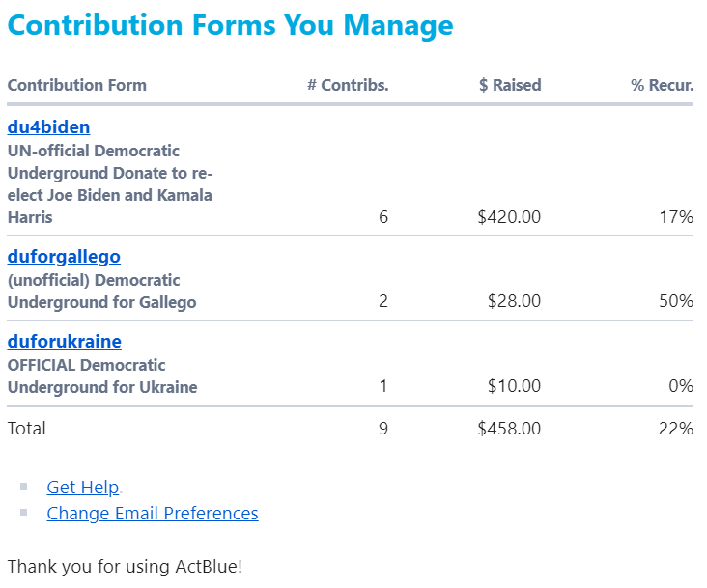Open Change Email Preferences link
707x588 pixels.
coord(153,514)
